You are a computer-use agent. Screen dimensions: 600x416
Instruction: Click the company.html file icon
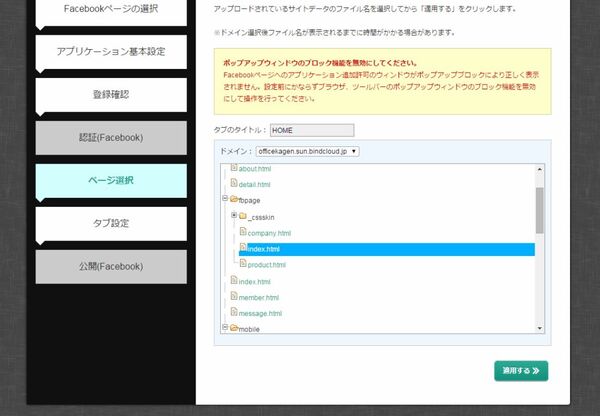[243, 231]
